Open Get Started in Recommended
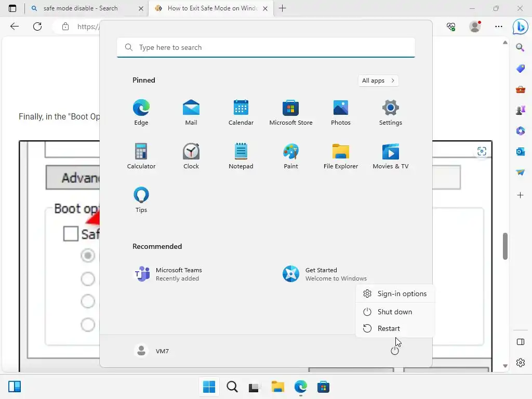The height and width of the screenshot is (399, 532). click(x=325, y=274)
